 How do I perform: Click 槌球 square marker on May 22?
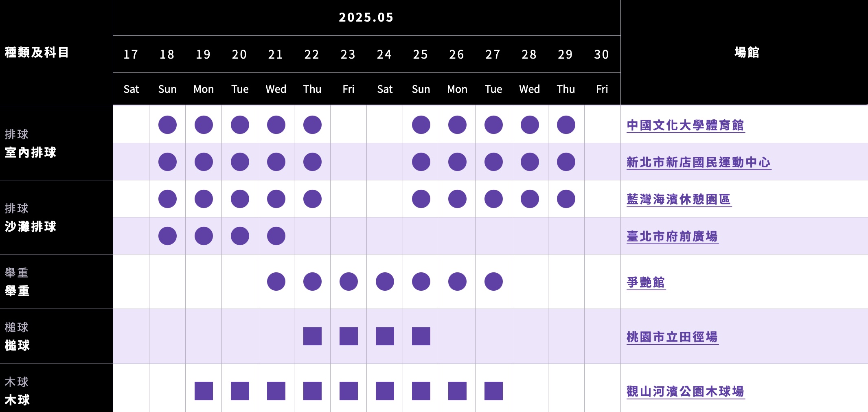pyautogui.click(x=312, y=336)
